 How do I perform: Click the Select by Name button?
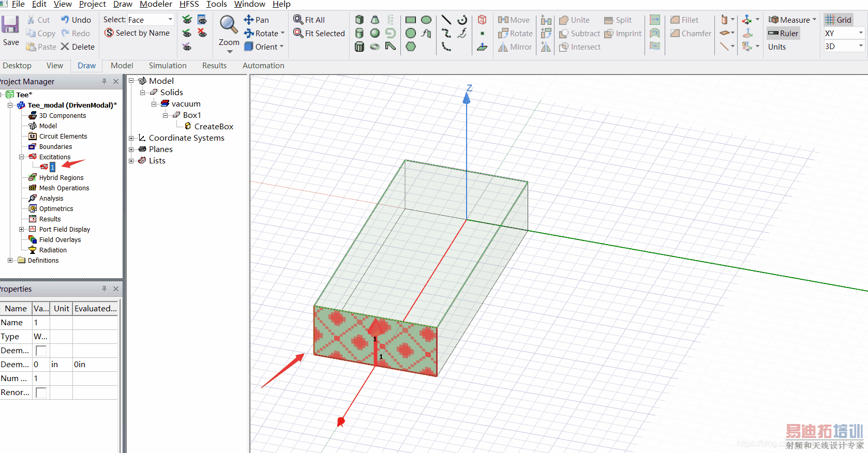tap(137, 33)
